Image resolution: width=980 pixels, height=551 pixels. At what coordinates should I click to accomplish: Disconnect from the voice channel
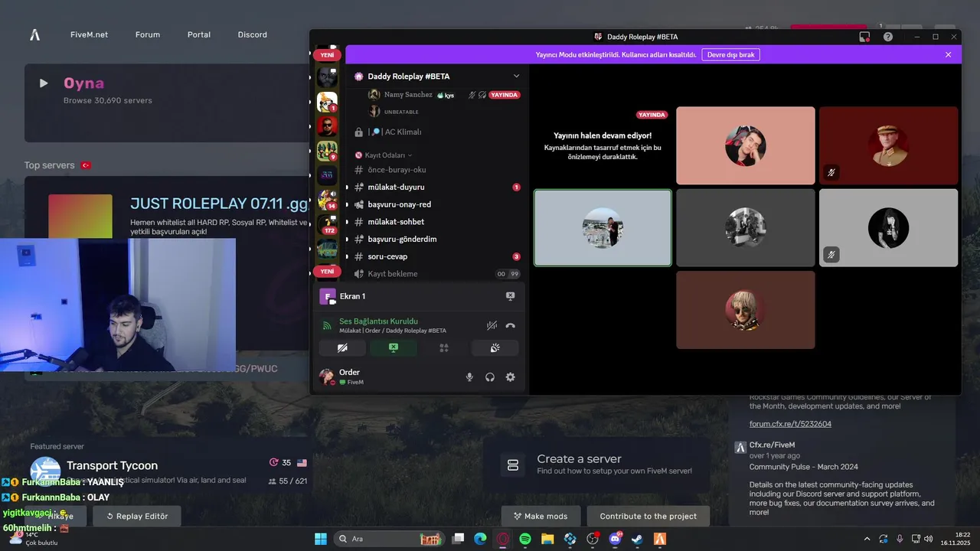[511, 325]
